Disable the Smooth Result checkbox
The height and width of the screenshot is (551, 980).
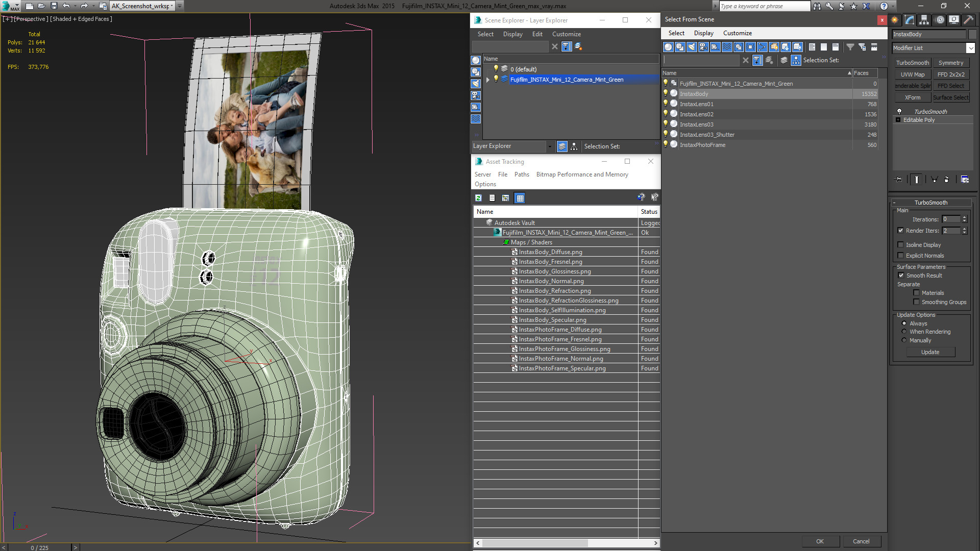pos(901,275)
